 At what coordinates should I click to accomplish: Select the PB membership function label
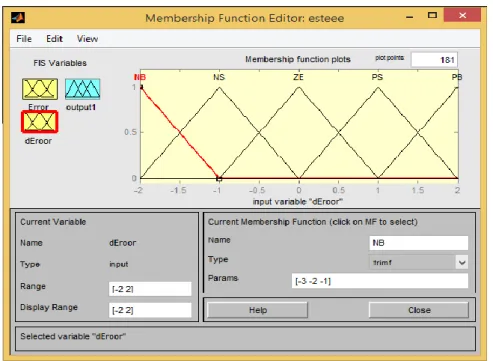457,77
